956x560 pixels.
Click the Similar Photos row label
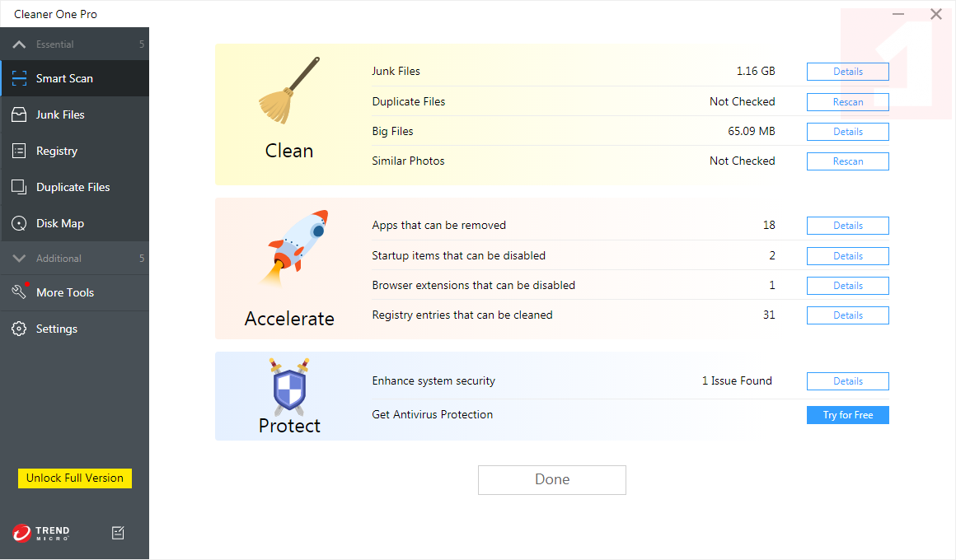(x=408, y=161)
